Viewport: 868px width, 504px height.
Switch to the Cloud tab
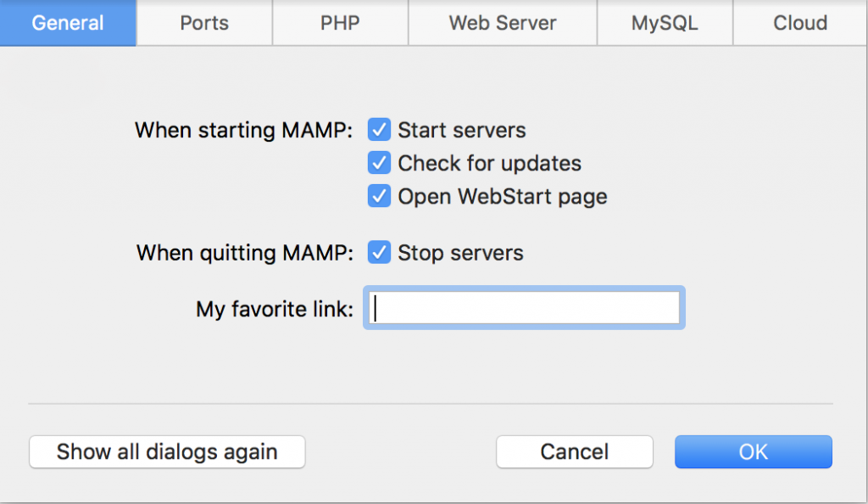click(799, 23)
